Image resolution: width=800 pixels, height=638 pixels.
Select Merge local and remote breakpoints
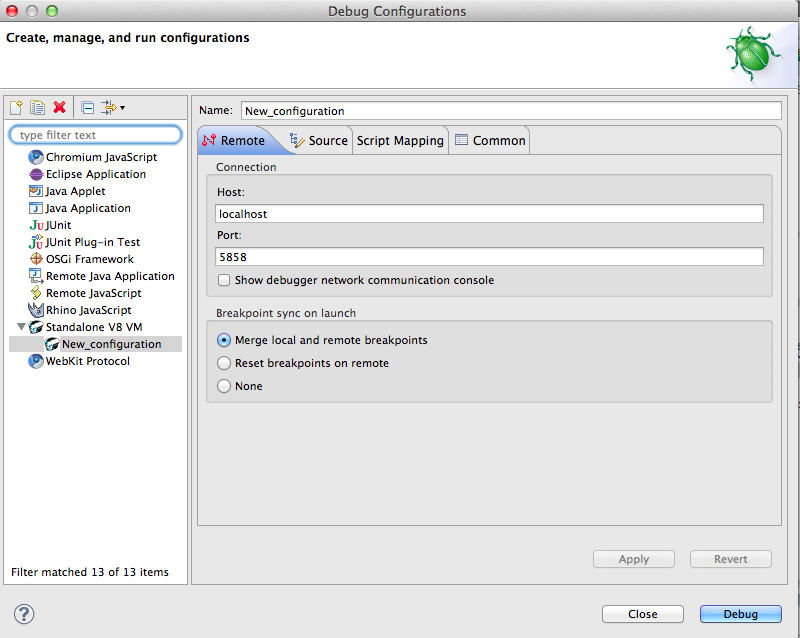pos(224,340)
